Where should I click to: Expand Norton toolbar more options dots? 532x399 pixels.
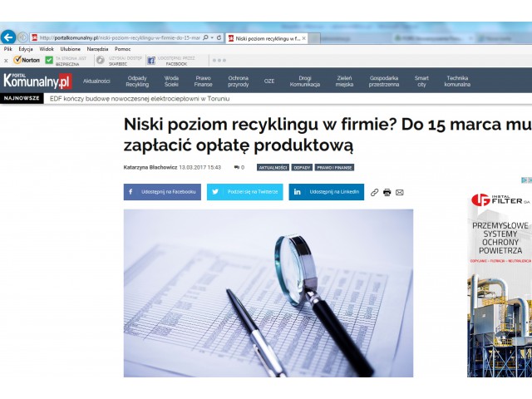[219, 61]
